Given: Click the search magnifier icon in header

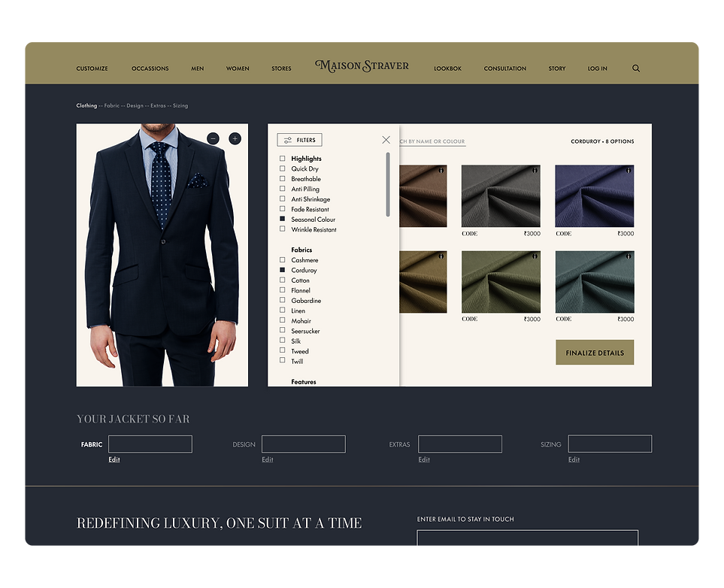Looking at the screenshot, I should [636, 68].
